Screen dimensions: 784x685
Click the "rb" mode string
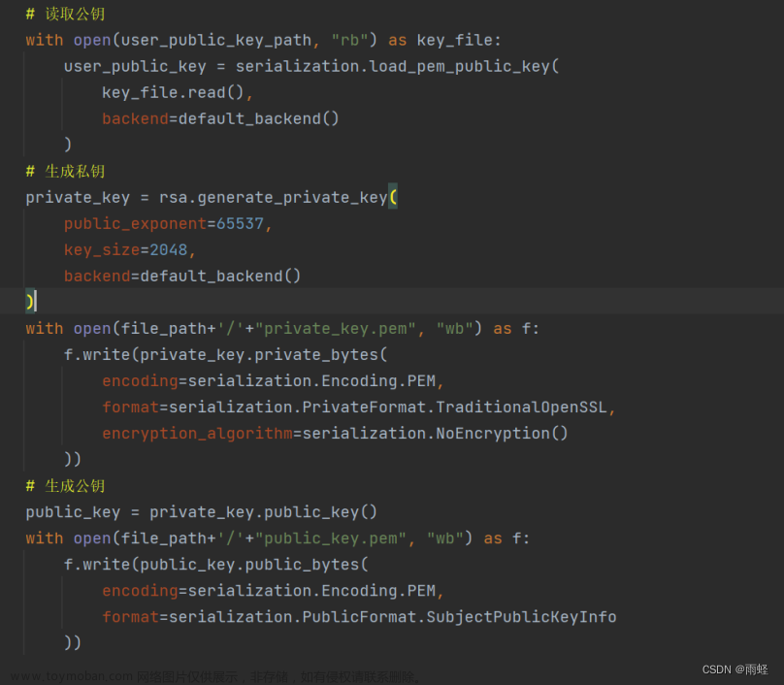coord(349,40)
